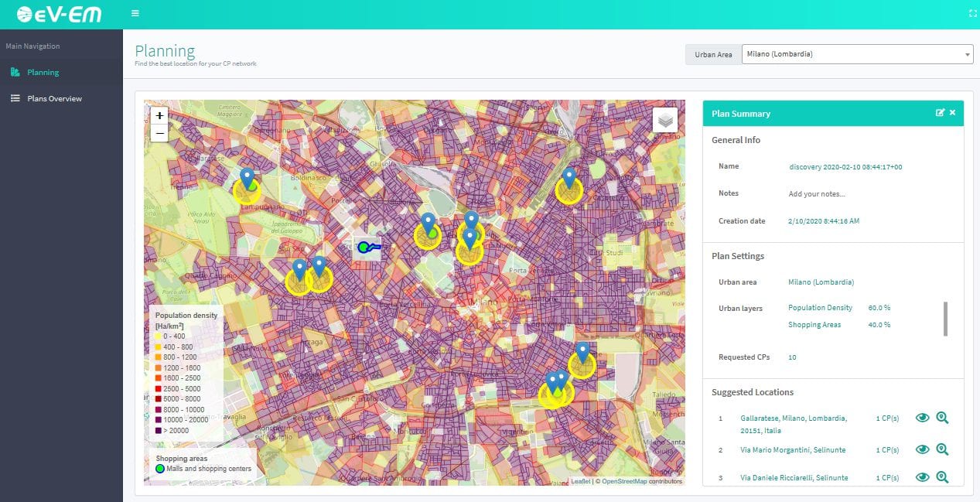This screenshot has width=980, height=502.
Task: Click the Plan Settings scrollbar
Action: tap(945, 319)
